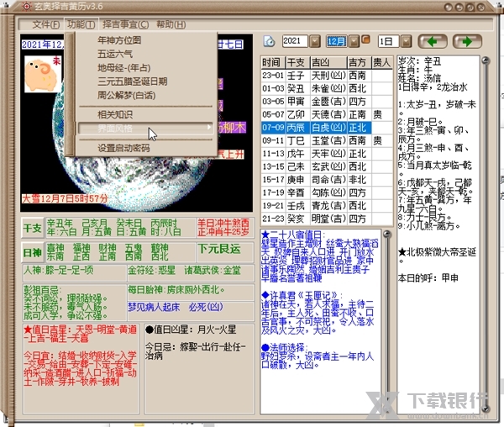Select the 01-03 癸丑 hour row
The width and height of the screenshot is (504, 427).
(327, 88)
